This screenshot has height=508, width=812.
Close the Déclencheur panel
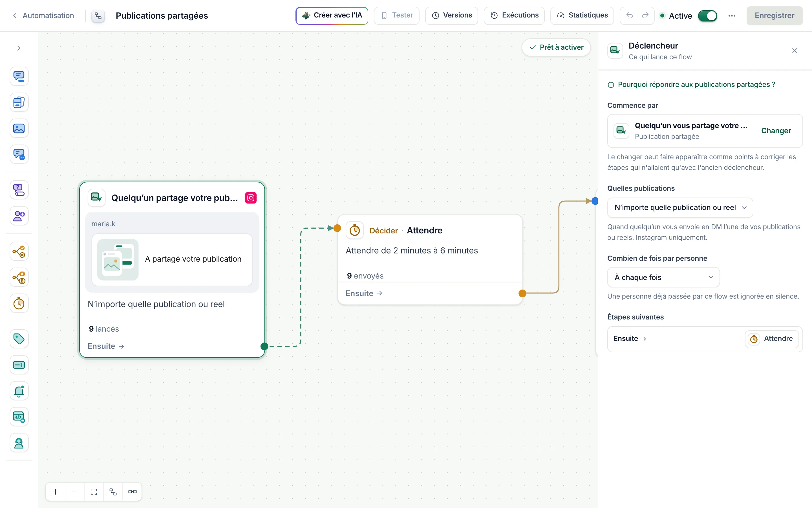click(x=795, y=51)
